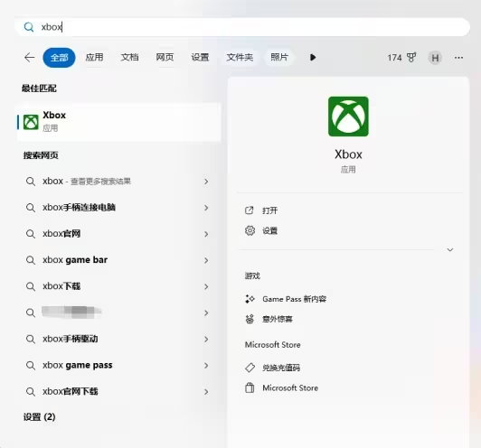Expand arrow for xbox官网下载
481x448 pixels.
[x=206, y=392]
